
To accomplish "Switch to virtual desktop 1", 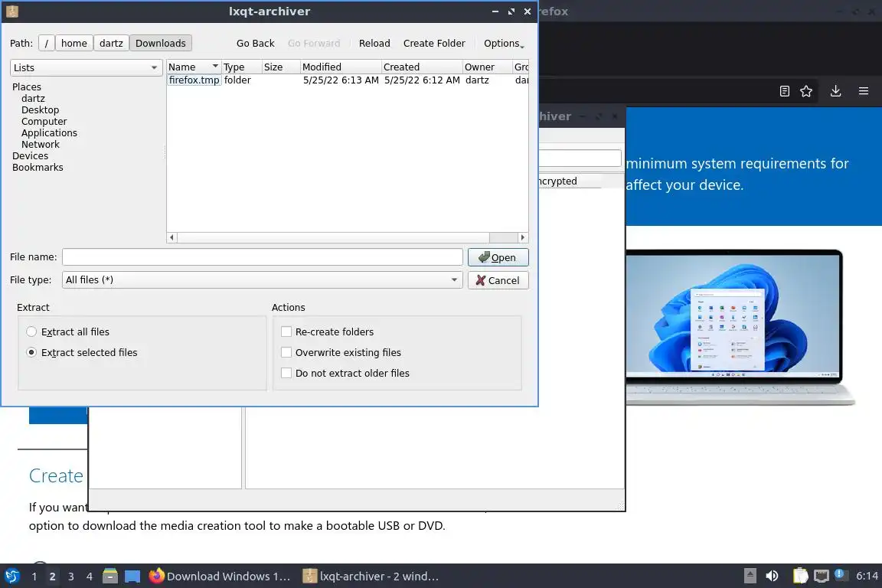I will 34,577.
